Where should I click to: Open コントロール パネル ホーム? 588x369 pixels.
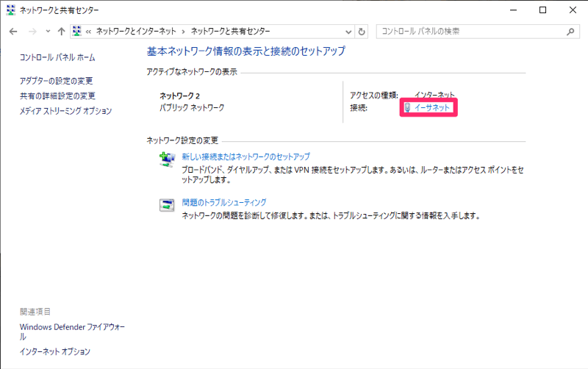(x=57, y=57)
